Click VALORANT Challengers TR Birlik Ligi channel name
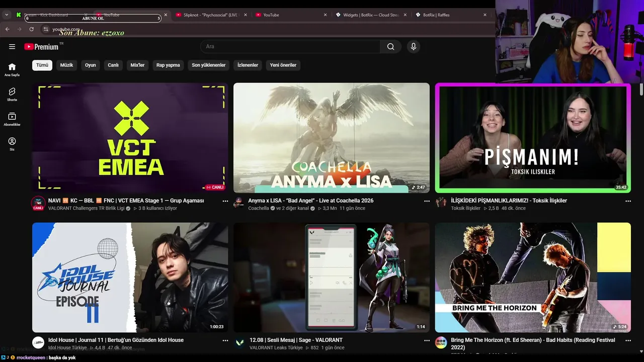This screenshot has width=644, height=362. 86,208
